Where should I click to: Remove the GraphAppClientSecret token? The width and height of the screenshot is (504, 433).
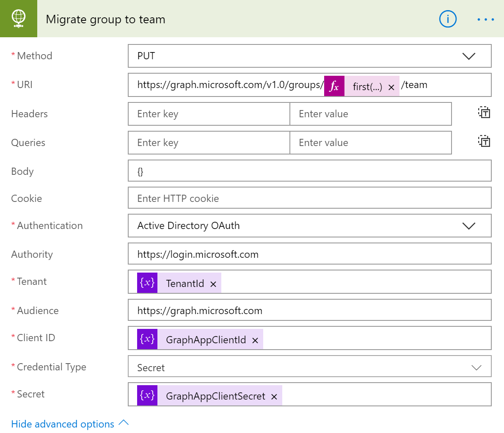274,396
